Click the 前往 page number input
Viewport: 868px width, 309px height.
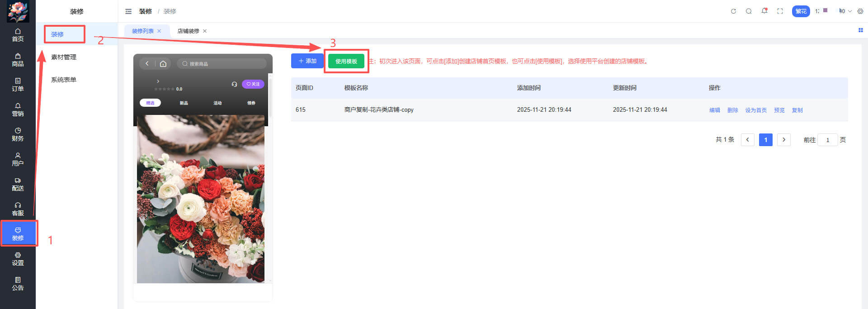828,140
